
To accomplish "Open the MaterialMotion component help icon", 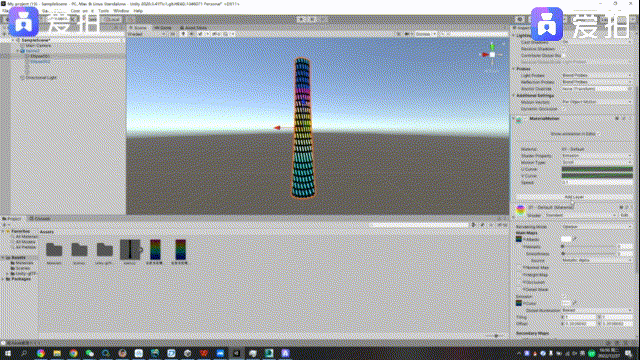I will coord(617,118).
